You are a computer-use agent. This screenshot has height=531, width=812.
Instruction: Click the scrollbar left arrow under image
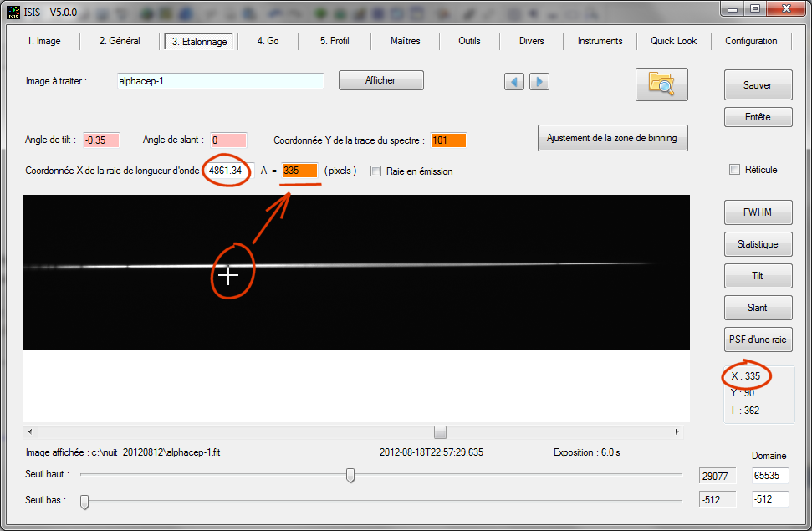coord(30,431)
